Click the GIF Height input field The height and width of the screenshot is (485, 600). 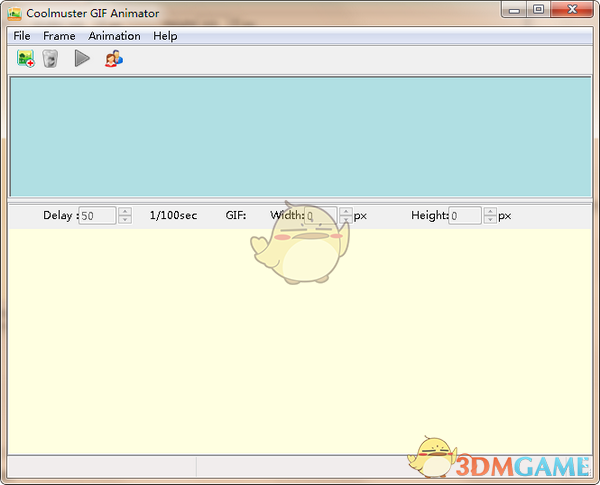click(x=465, y=216)
